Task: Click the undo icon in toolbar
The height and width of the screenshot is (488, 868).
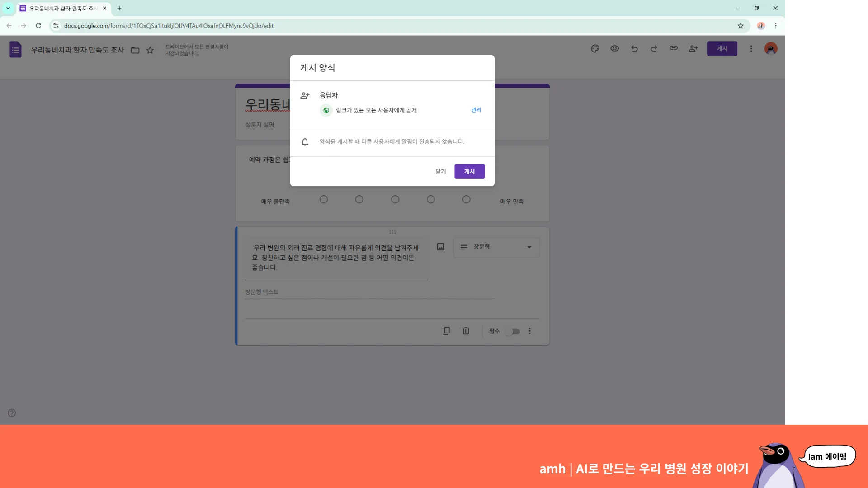Action: 634,48
